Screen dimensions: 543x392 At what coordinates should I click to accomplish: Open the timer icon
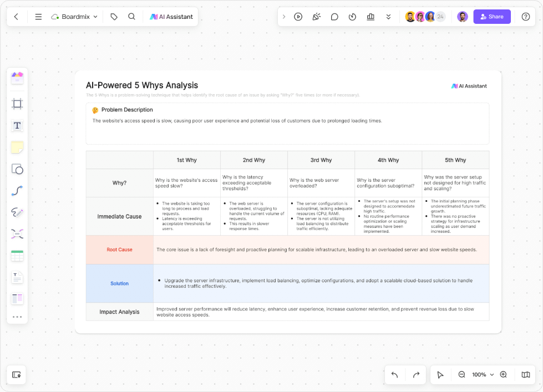(x=353, y=17)
